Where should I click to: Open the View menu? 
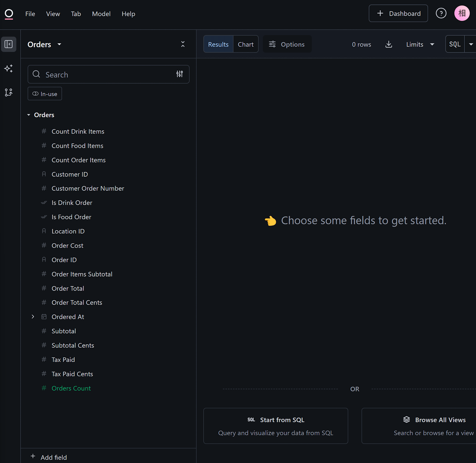point(53,14)
